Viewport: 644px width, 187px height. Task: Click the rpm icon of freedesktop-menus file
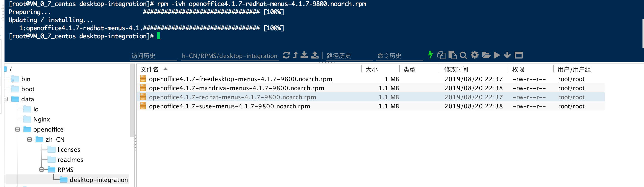(143, 79)
